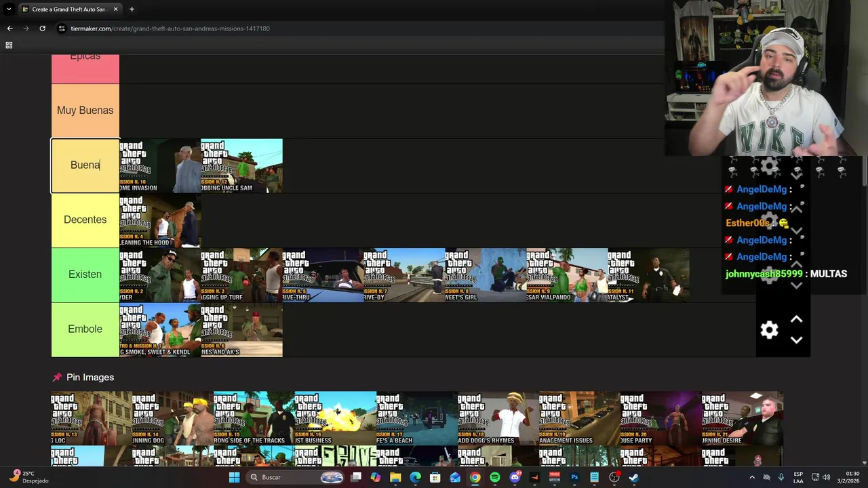The height and width of the screenshot is (488, 868).
Task: Pick the Robbing Uncle Sam mission thumbnail
Action: (x=241, y=165)
